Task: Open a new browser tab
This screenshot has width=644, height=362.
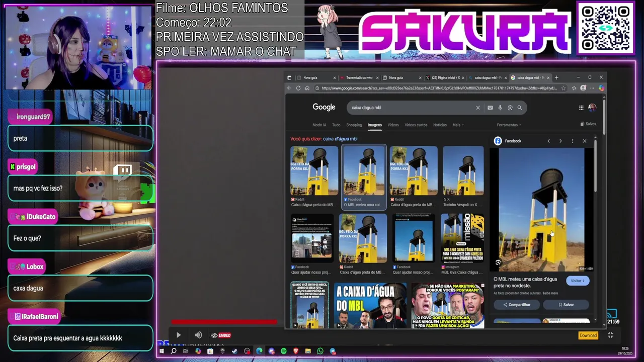Action: pyautogui.click(x=556, y=77)
